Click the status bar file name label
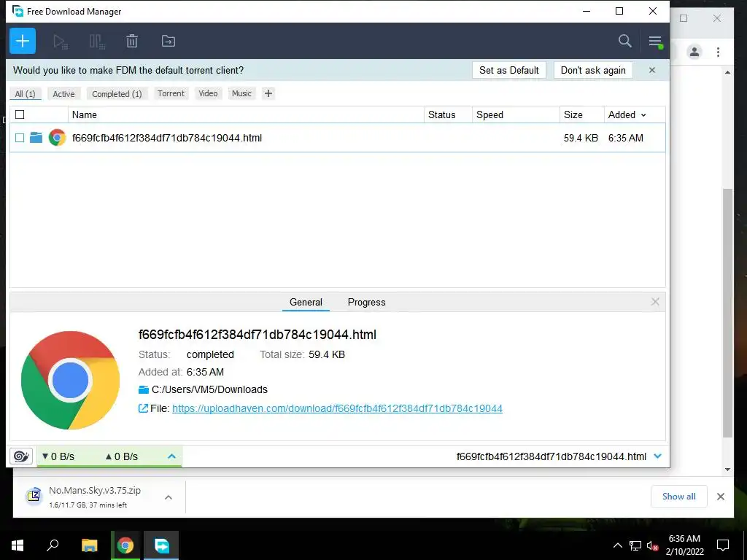The width and height of the screenshot is (747, 560). [551, 456]
